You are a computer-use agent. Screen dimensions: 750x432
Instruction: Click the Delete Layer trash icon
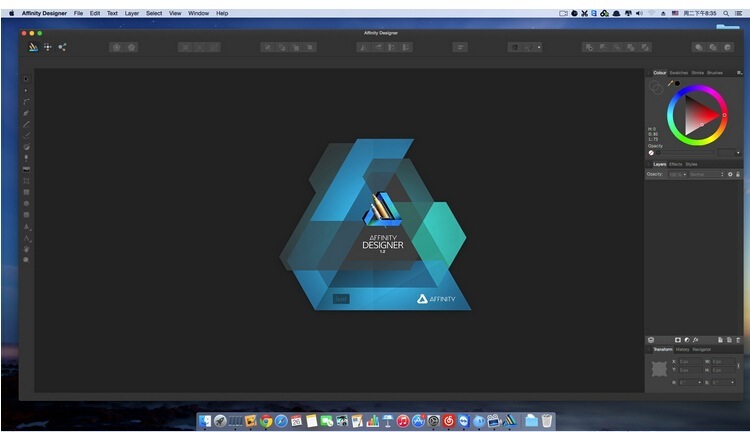pyautogui.click(x=738, y=340)
